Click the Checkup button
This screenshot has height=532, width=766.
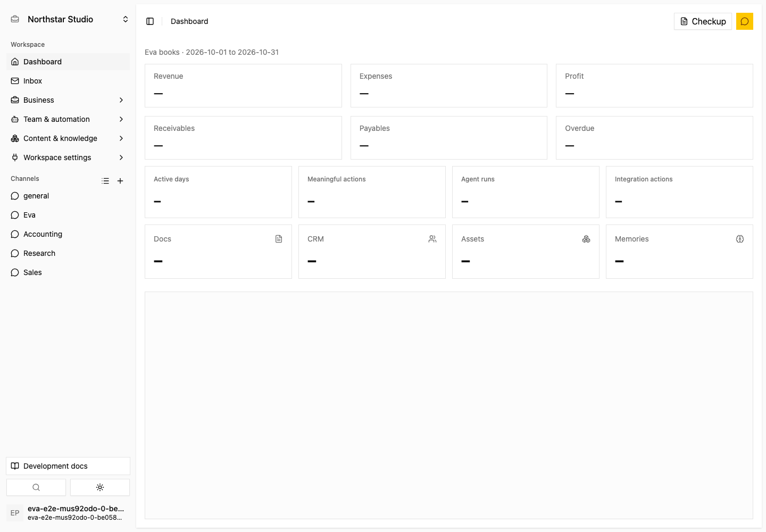[x=703, y=21]
